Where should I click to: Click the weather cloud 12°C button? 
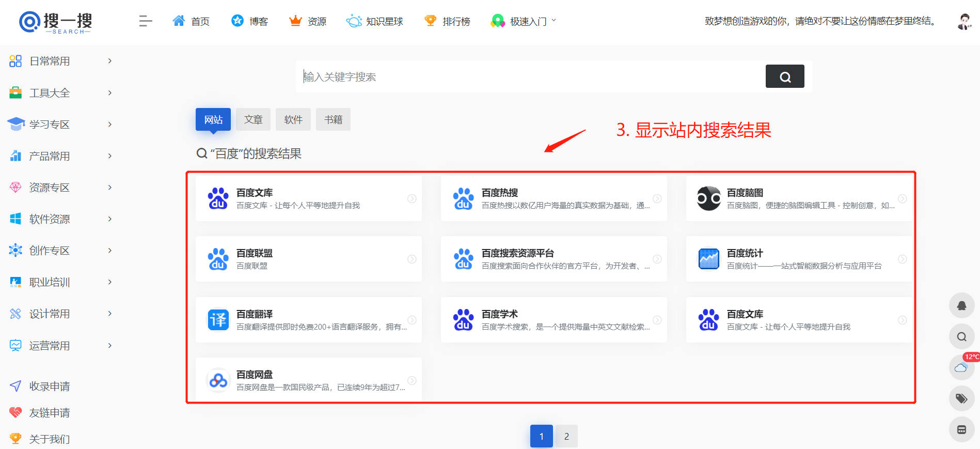click(x=962, y=367)
